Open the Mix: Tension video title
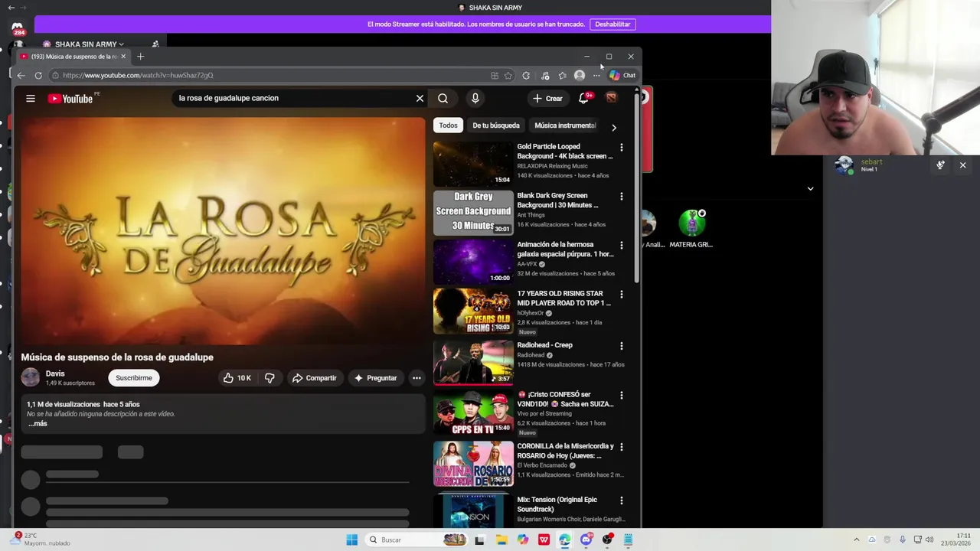The width and height of the screenshot is (980, 551). [557, 504]
